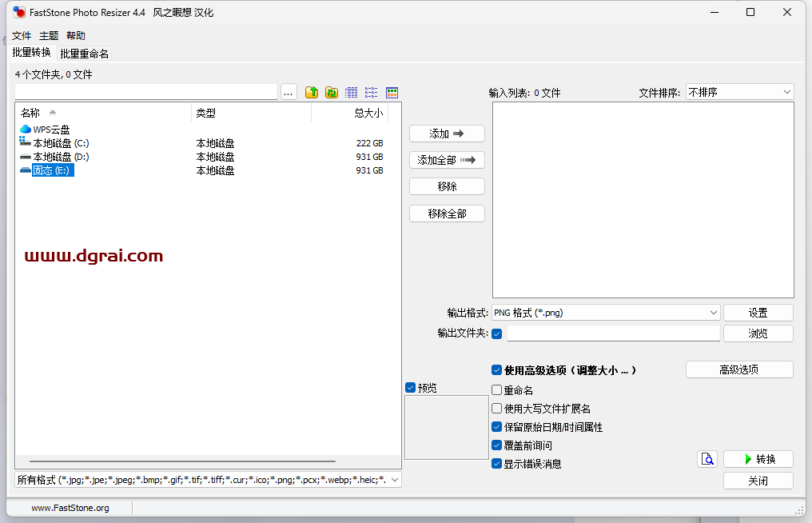Sort by 名称 column header
The height and width of the screenshot is (523, 812).
click(104, 113)
